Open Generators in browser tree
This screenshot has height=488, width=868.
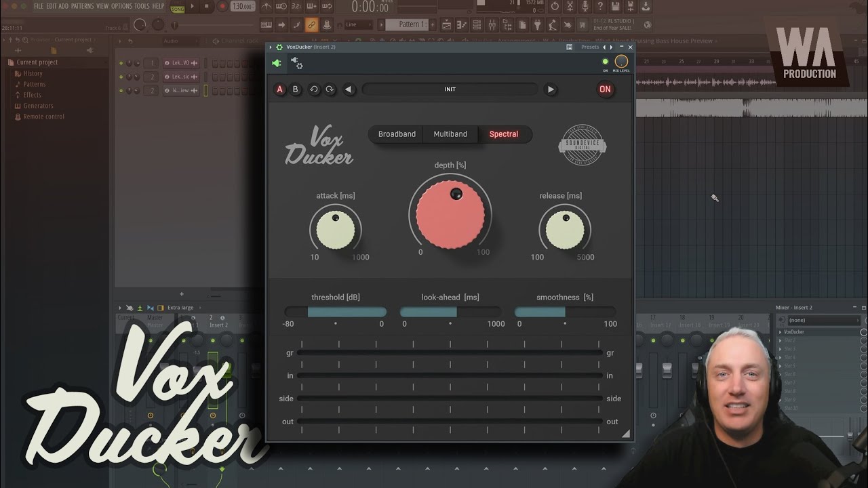(x=38, y=106)
